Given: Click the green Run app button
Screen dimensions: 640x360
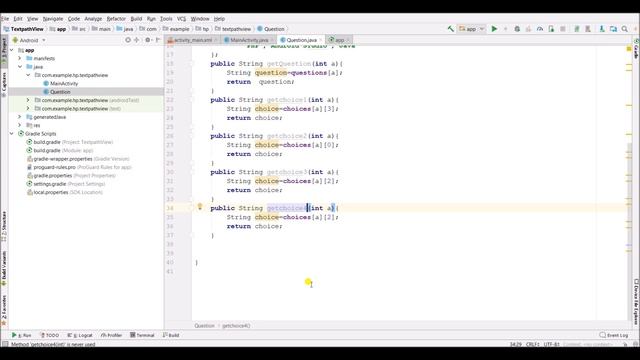Looking at the screenshot, I should coord(494,29).
